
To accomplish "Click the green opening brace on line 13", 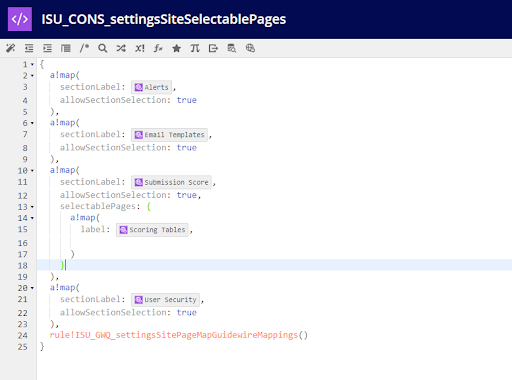I will (149, 207).
